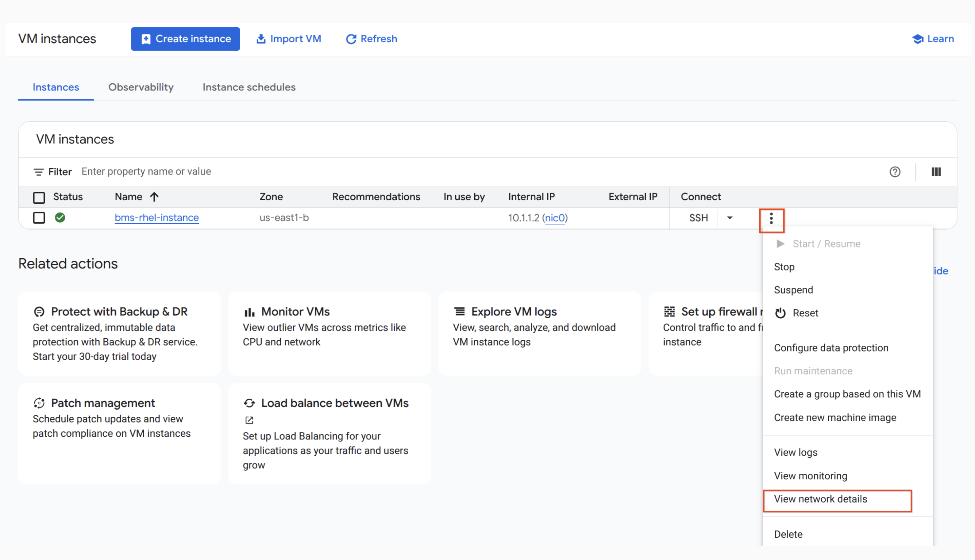The height and width of the screenshot is (560, 975).
Task: Check the select-all checkbox in the table header
Action: pyautogui.click(x=39, y=197)
